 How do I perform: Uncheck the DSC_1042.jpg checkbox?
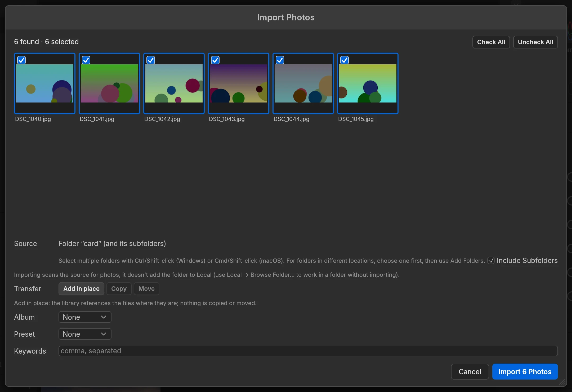151,60
